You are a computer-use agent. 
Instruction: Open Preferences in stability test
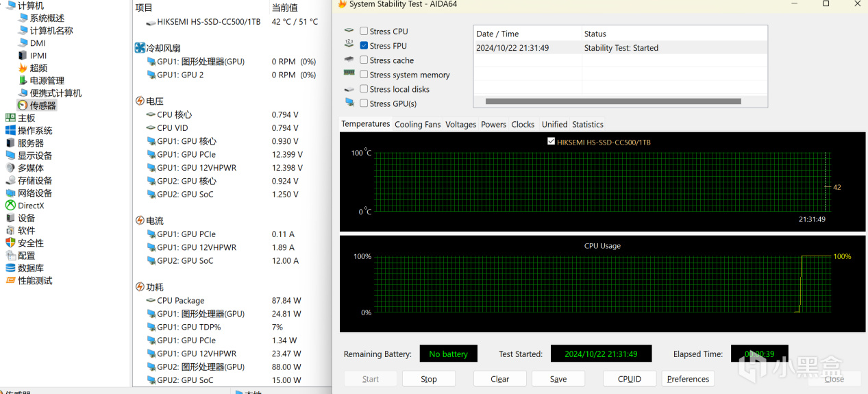click(688, 379)
